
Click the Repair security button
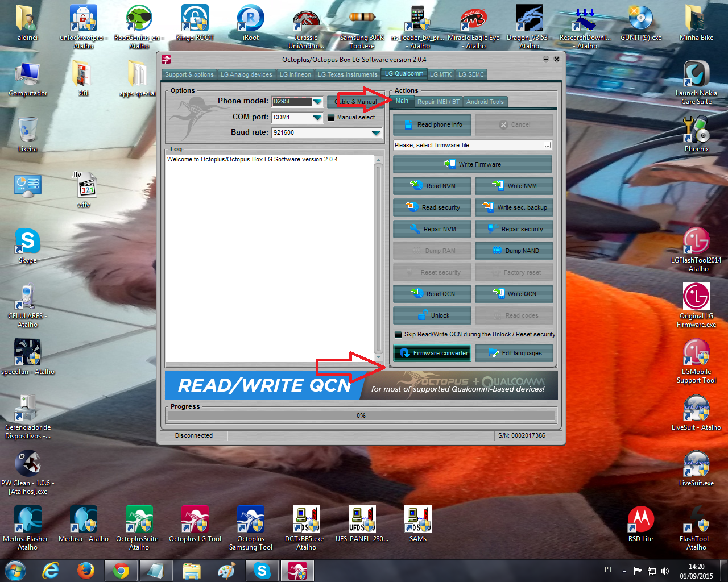pyautogui.click(x=514, y=230)
